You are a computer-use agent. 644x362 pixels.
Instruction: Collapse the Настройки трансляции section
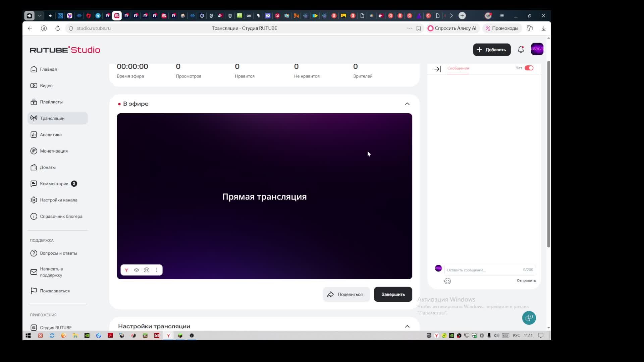click(407, 326)
